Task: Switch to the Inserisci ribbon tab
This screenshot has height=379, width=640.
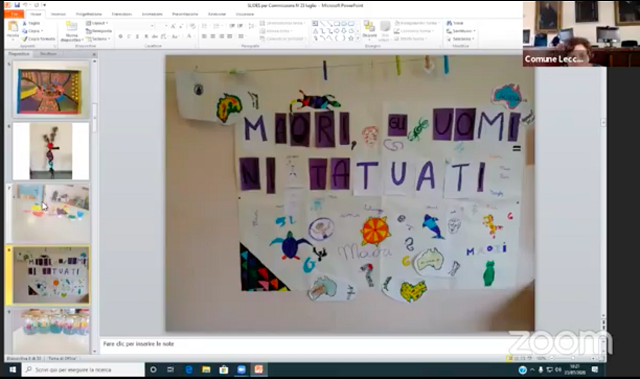Action: coord(58,14)
